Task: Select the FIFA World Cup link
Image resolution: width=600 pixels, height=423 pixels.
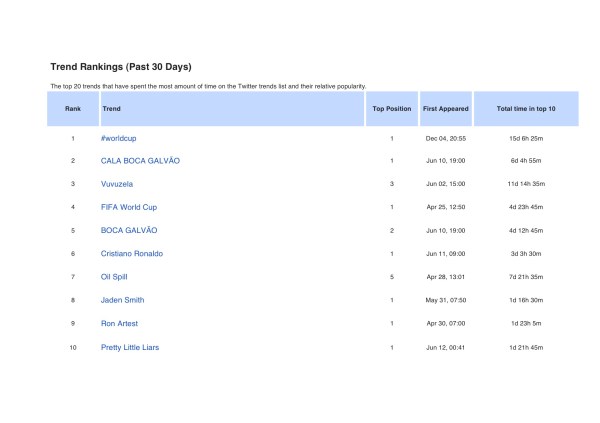Action: (x=128, y=207)
